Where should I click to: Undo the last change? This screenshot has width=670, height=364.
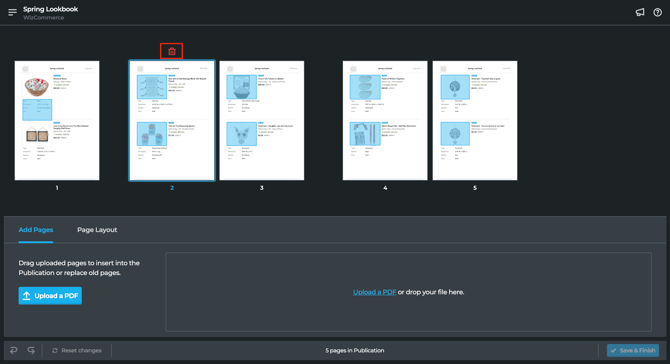pos(14,350)
